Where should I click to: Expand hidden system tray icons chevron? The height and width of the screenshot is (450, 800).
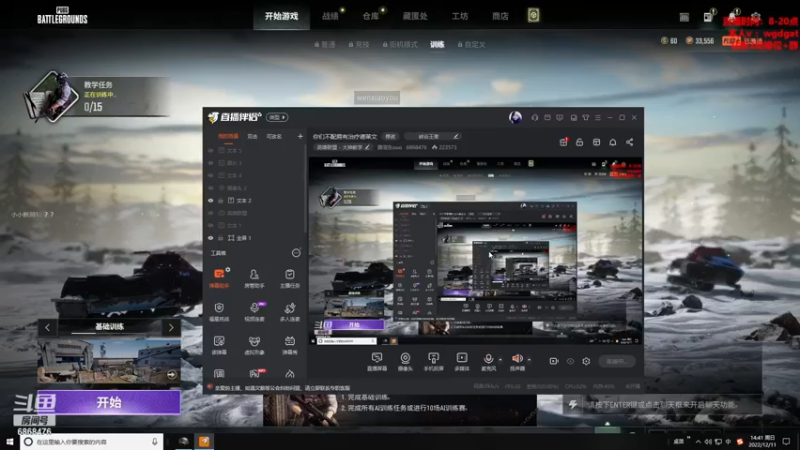pyautogui.click(x=698, y=441)
